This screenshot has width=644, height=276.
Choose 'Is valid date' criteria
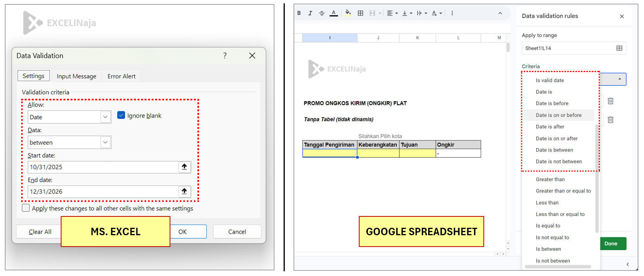(550, 80)
